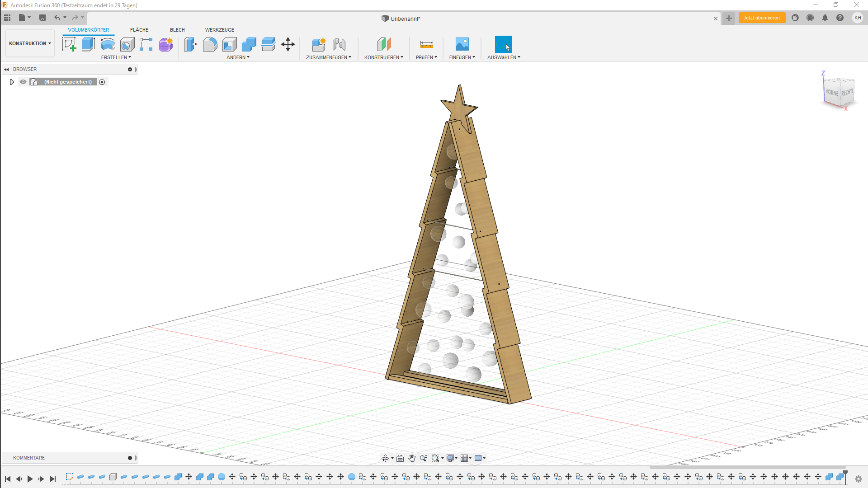Select the Pan hand tool in navigation bar
This screenshot has height=488, width=868.
pos(412,458)
